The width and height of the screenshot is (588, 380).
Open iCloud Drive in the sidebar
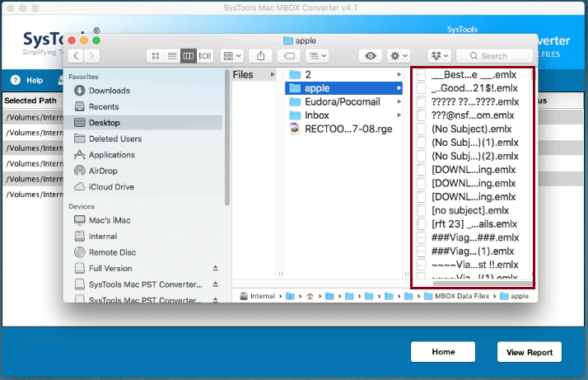tap(104, 186)
